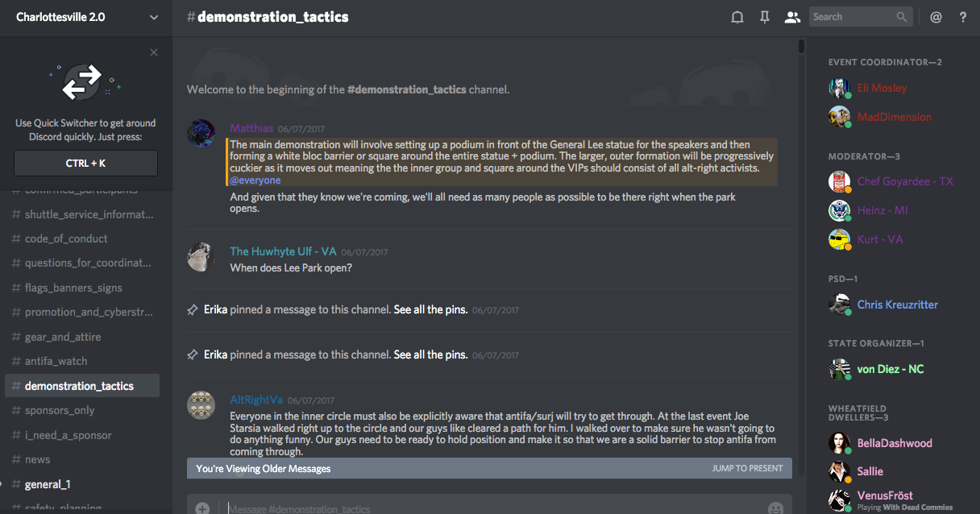This screenshot has height=514, width=980.
Task: Expand the Charlottesville 2.0 server menu
Action: (x=154, y=17)
